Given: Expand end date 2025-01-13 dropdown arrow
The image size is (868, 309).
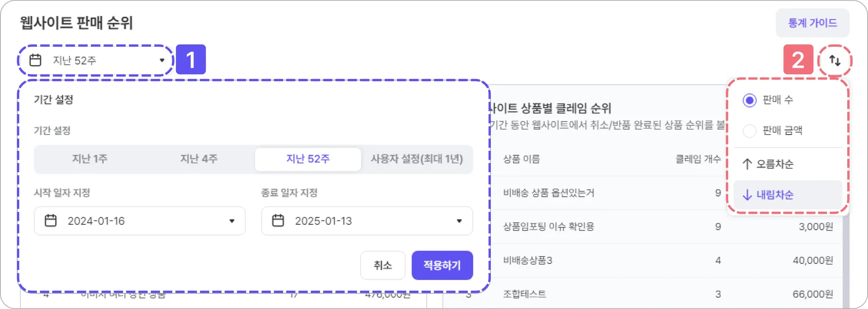Looking at the screenshot, I should (x=459, y=221).
